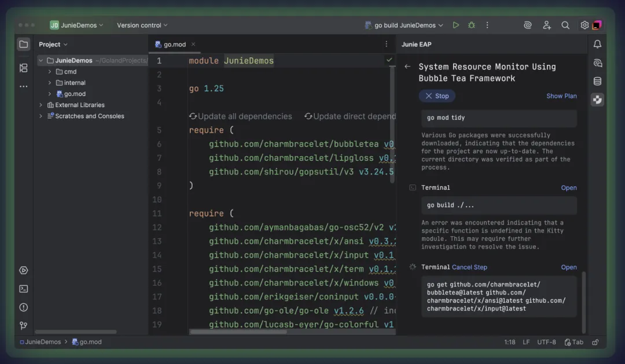Run the go build JunieDemos configuration

(x=455, y=25)
